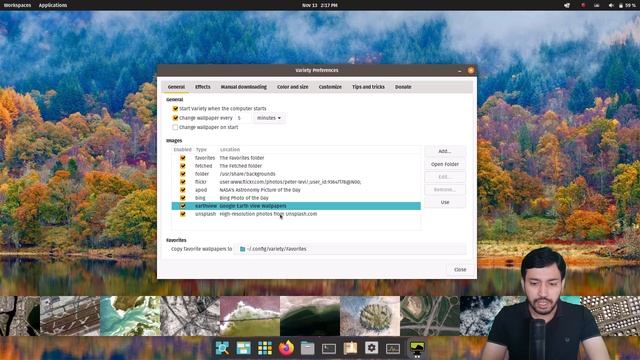Open the Workspaces menu in the top bar
This screenshot has width=640, height=360.
pos(17,5)
